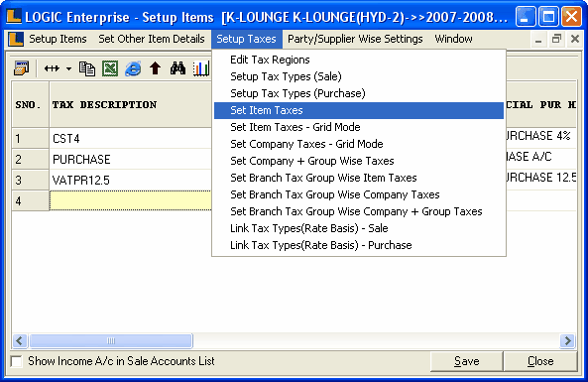This screenshot has width=588, height=382.
Task: Click the LOGIC Enterprise title bar icon
Action: [14, 17]
